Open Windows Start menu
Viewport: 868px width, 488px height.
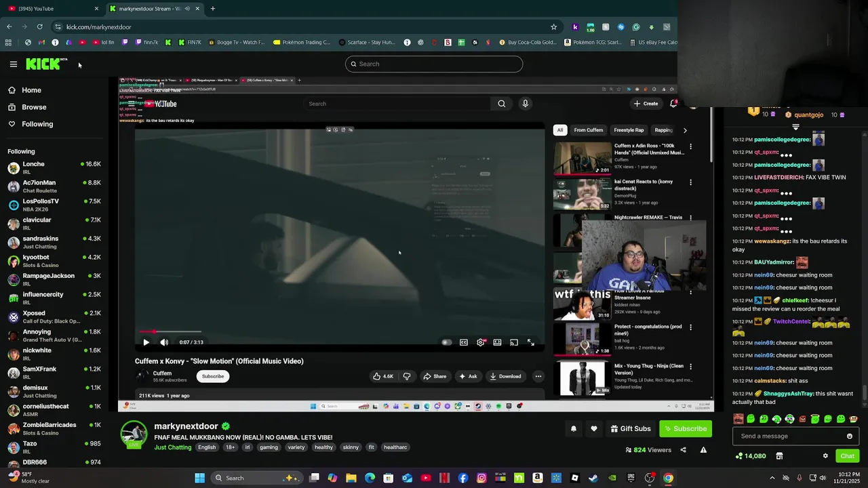point(199,478)
